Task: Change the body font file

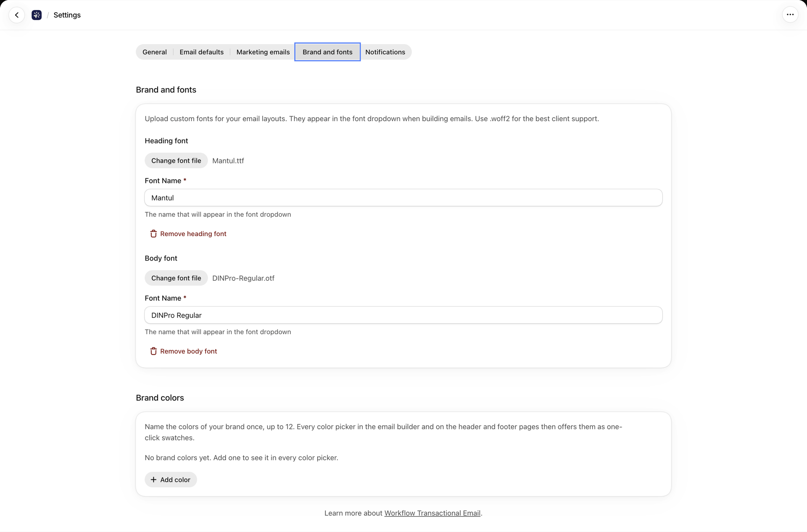Action: tap(176, 278)
